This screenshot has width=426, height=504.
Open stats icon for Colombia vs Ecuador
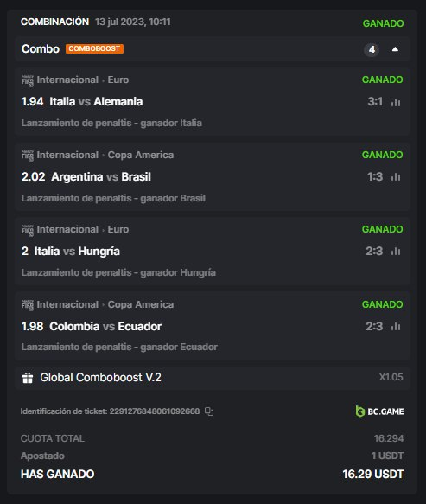pos(396,326)
